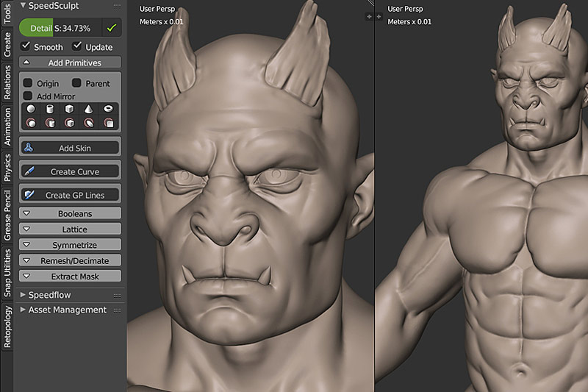Screen dimensions: 588x392
Task: Click the grip dots on SpeedSculpt header
Action: click(x=117, y=7)
